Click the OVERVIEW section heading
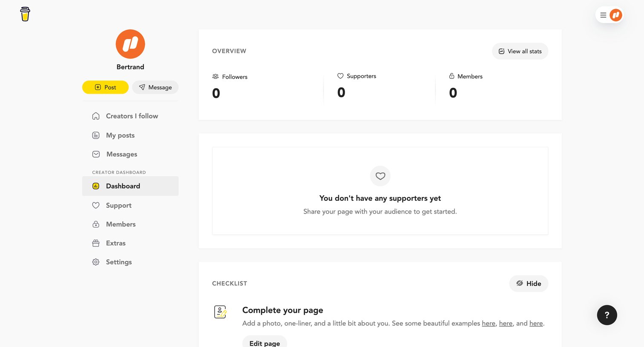 coord(229,51)
